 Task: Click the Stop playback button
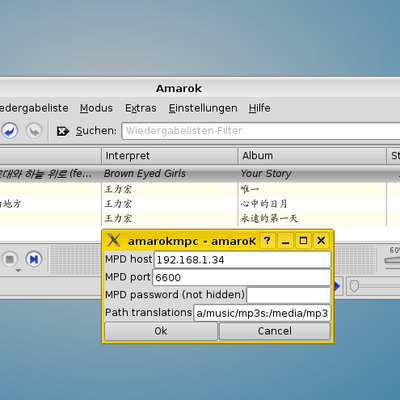pos(10,259)
